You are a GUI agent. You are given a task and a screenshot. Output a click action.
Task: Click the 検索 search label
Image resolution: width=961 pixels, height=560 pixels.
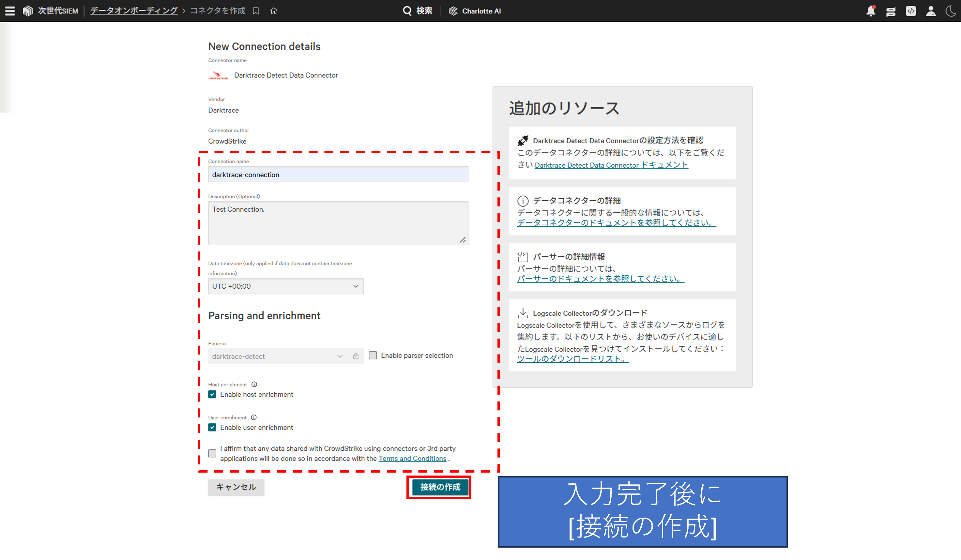(424, 11)
